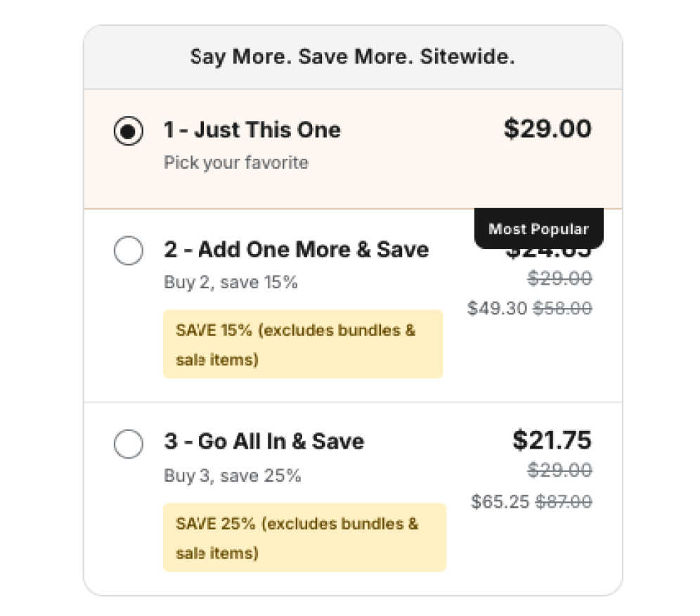Click the "3 - Go All In & Save" title

(x=264, y=442)
